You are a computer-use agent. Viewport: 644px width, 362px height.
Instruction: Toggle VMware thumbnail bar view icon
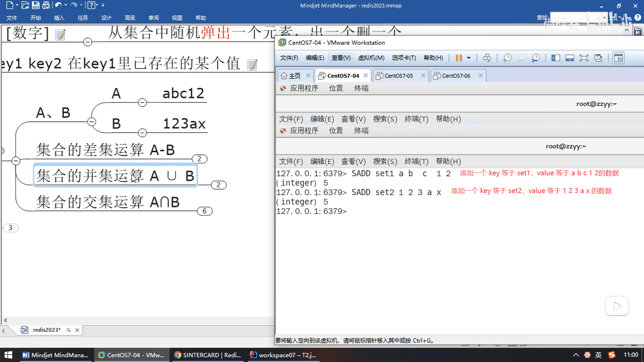570,58
